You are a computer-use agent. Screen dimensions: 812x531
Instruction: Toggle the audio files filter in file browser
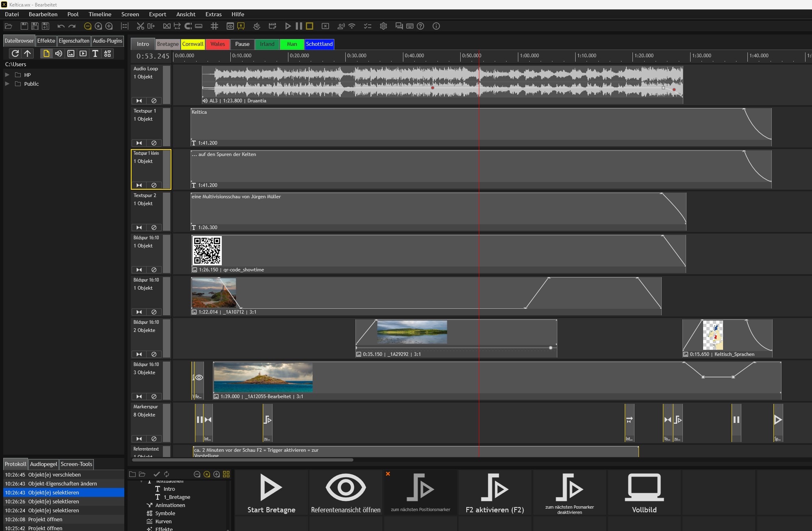coord(58,53)
